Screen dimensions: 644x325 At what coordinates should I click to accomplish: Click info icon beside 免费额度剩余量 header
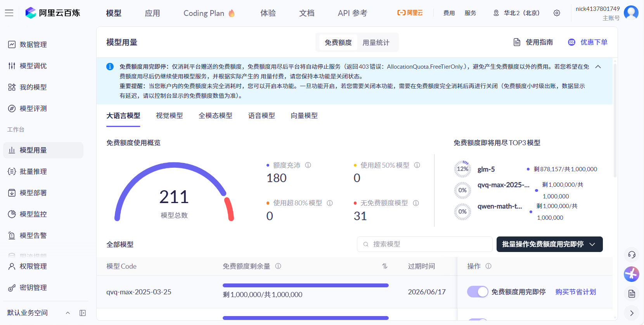pos(278,266)
